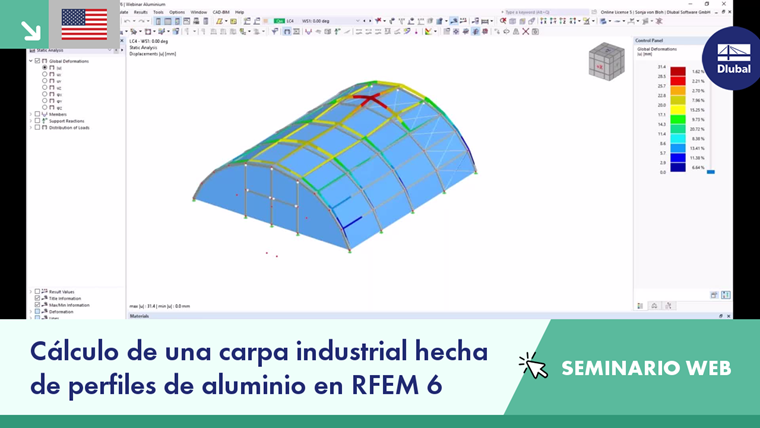Open the Results menu
The height and width of the screenshot is (428, 760).
(x=141, y=12)
